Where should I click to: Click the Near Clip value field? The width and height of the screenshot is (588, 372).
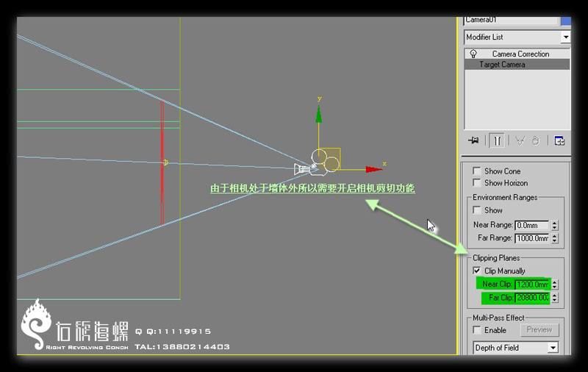(x=531, y=285)
